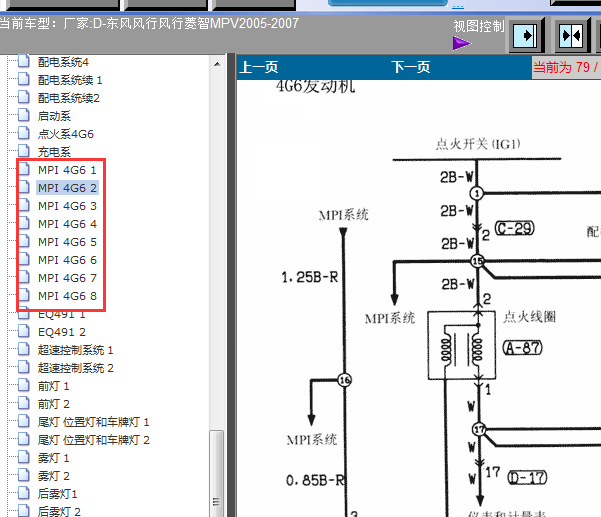Open MPI 4G6 6 page
This screenshot has width=601, height=517.
tap(67, 260)
